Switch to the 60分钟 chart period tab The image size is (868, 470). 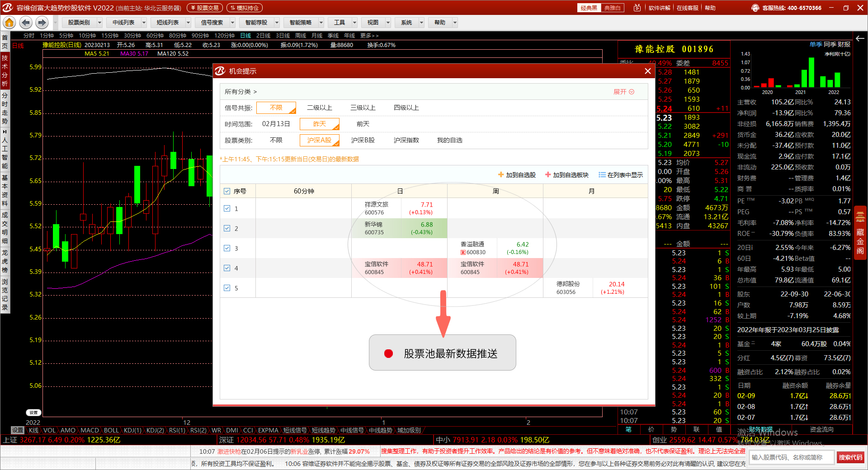(x=155, y=36)
